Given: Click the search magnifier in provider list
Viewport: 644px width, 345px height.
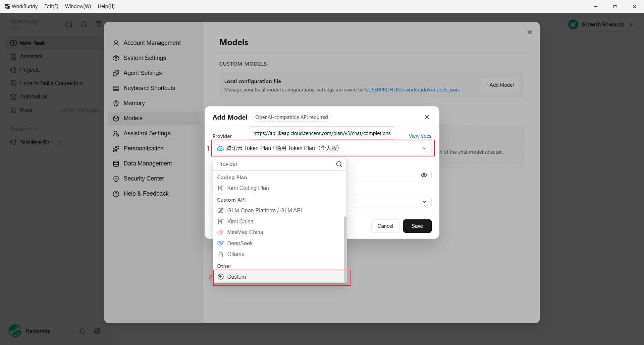Looking at the screenshot, I should pos(339,164).
